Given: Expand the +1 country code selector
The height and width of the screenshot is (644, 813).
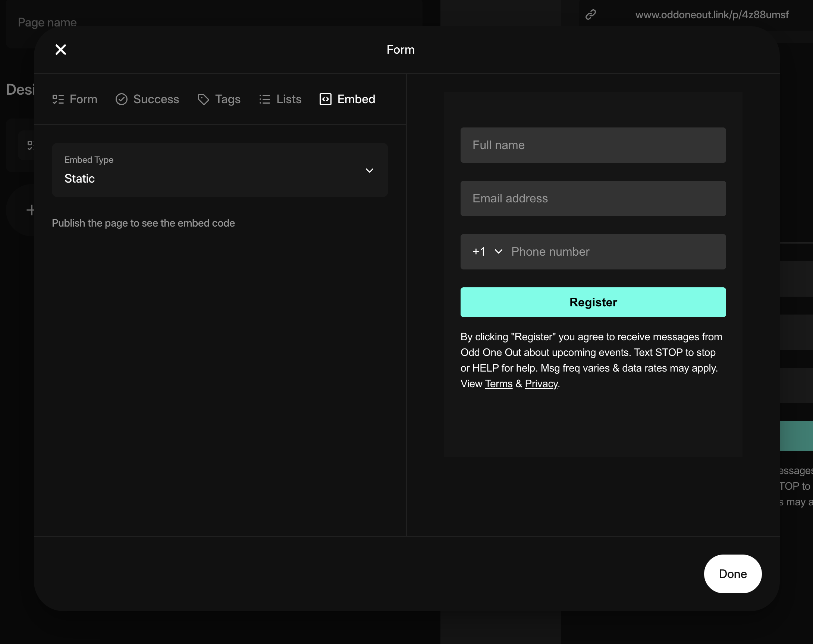Looking at the screenshot, I should [x=487, y=252].
